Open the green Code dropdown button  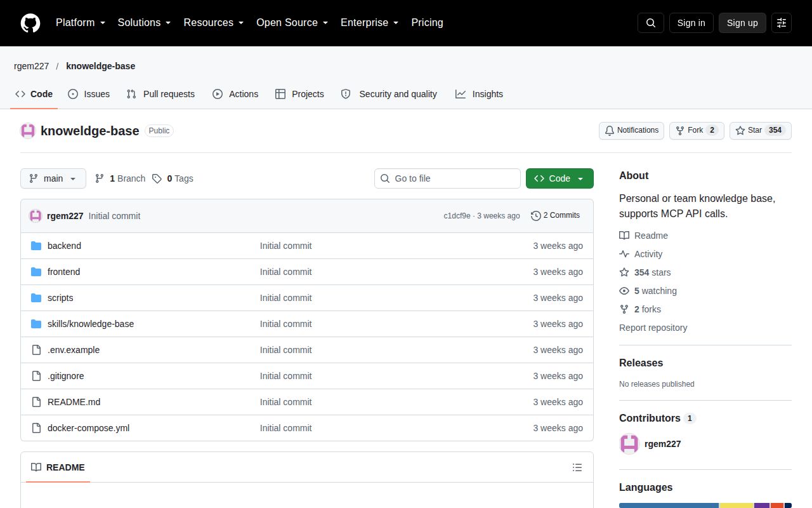(x=560, y=178)
